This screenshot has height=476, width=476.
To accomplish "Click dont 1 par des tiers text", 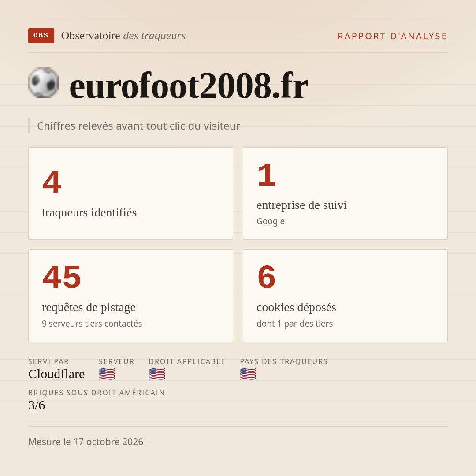I will pyautogui.click(x=294, y=324).
